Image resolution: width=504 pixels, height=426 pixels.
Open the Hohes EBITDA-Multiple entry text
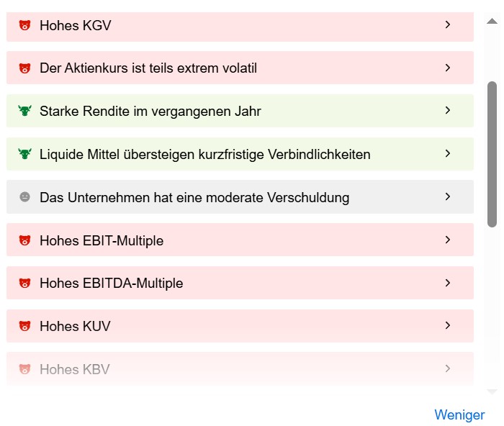click(111, 284)
